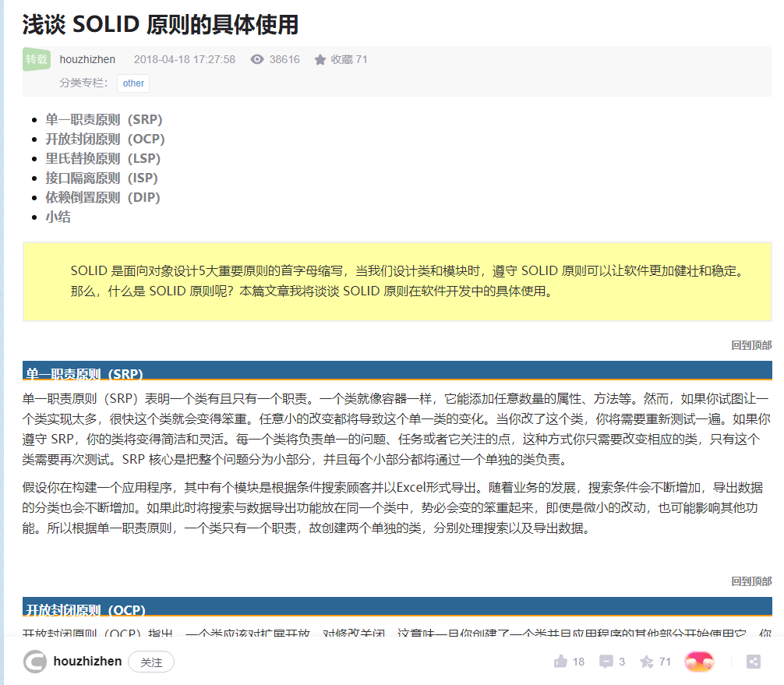Screen dimensions: 784x685
Task: Jump to 依赖倒置原则 (DIP) section
Action: point(103,197)
